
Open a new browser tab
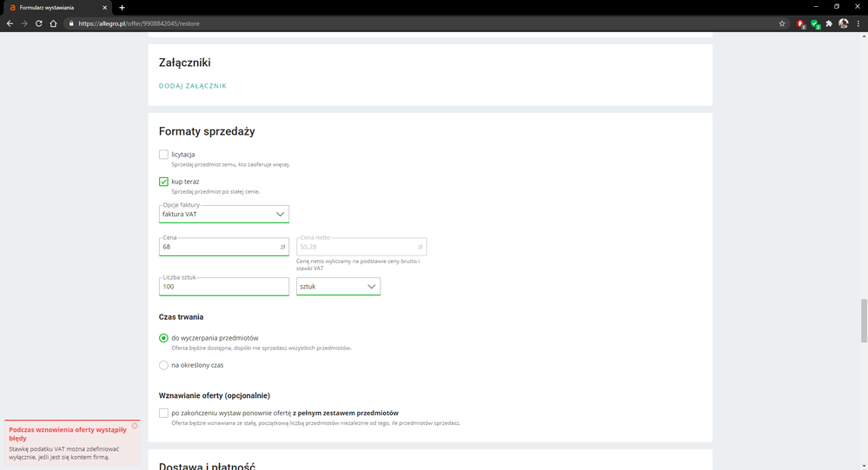pos(122,7)
